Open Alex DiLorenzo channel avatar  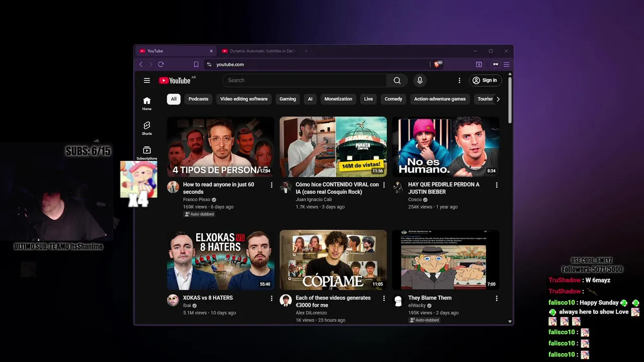pos(286,300)
